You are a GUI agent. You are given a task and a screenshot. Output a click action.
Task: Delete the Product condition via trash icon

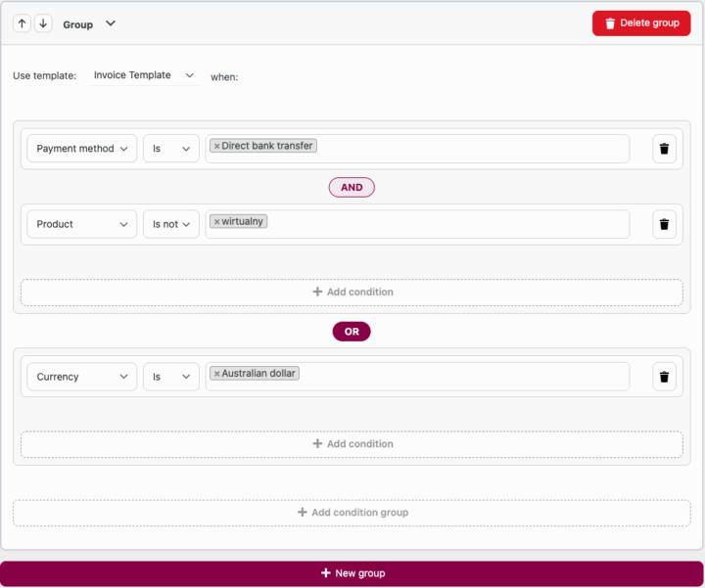664,224
